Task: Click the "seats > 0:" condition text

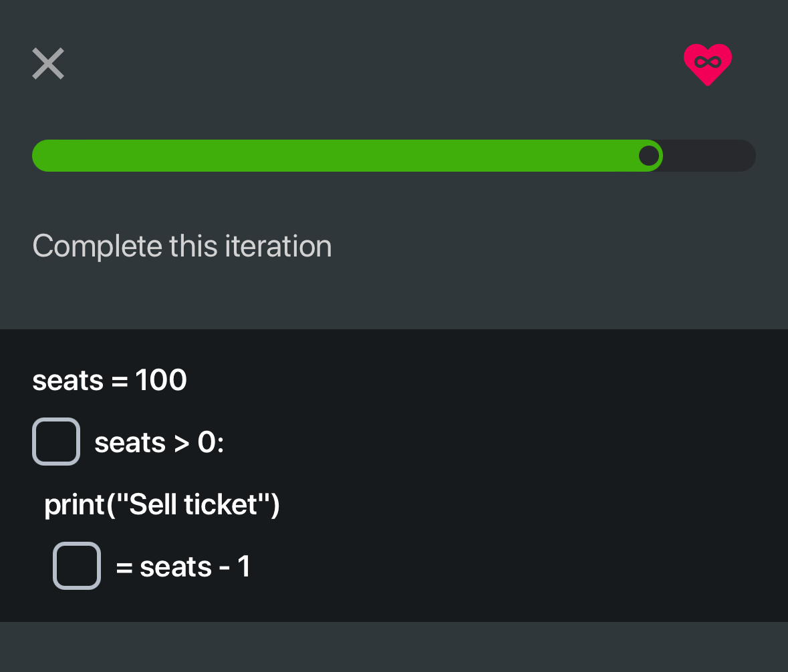Action: point(159,442)
